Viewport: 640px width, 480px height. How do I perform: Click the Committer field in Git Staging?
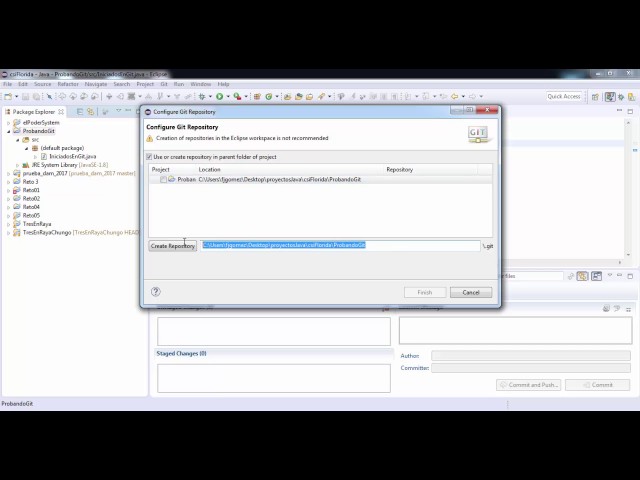(x=531, y=368)
